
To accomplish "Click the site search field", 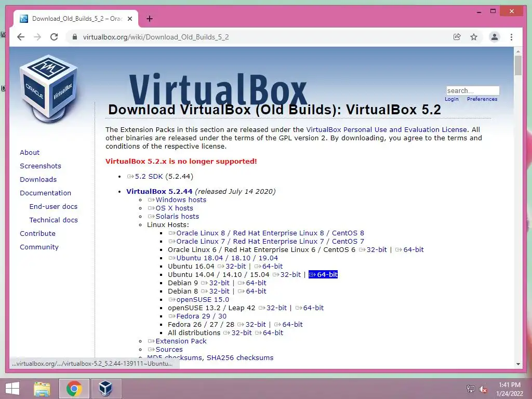I will [473, 90].
